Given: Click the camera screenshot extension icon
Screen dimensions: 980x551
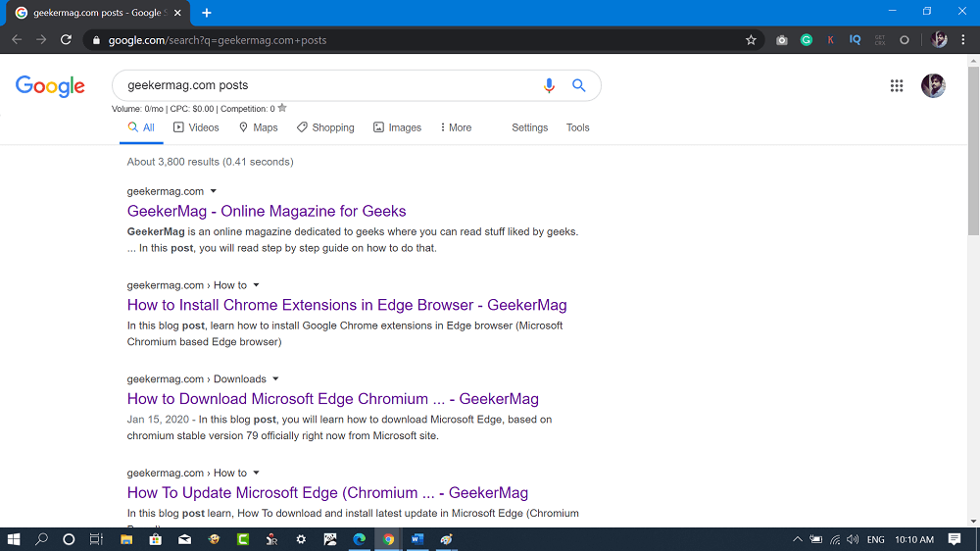Looking at the screenshot, I should click(x=781, y=40).
